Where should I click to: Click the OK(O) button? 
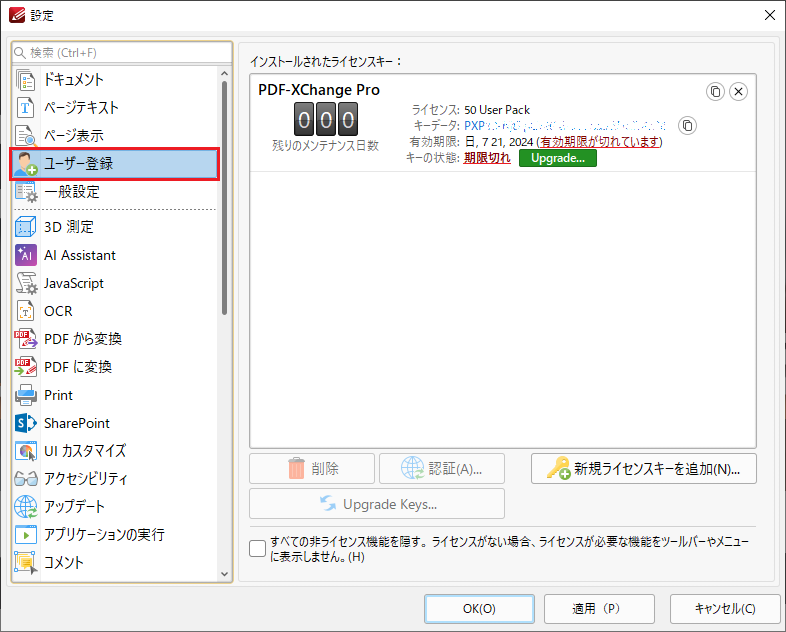pos(479,609)
